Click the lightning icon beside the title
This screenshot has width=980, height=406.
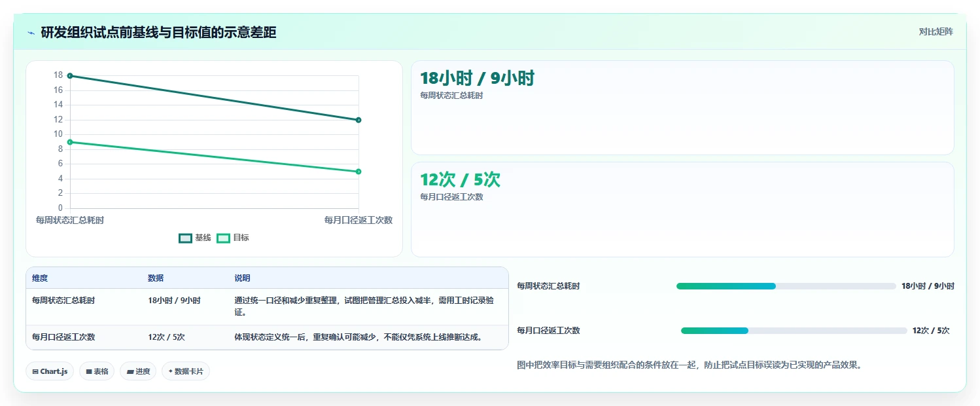point(31,33)
